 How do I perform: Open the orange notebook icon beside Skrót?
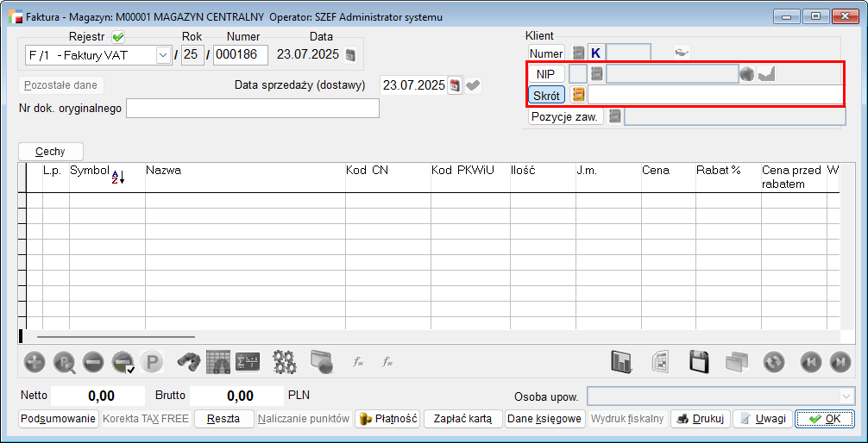[578, 95]
